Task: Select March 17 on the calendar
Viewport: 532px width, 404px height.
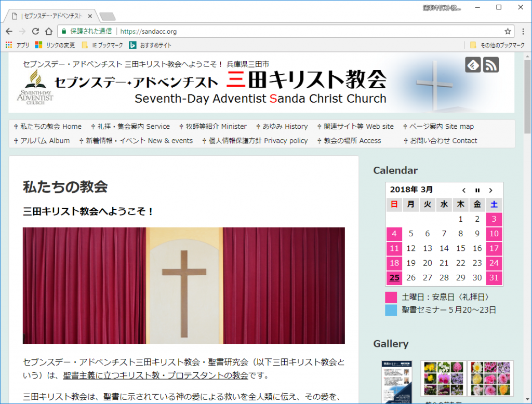Action: (x=494, y=248)
